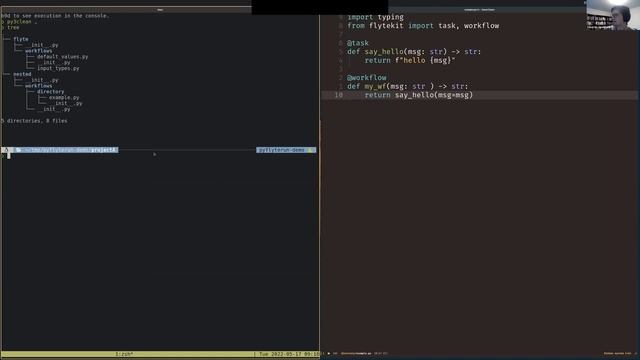Image resolution: width=640 pixels, height=360 pixels.
Task: Click the '@task' decorator line
Action: coord(358,43)
